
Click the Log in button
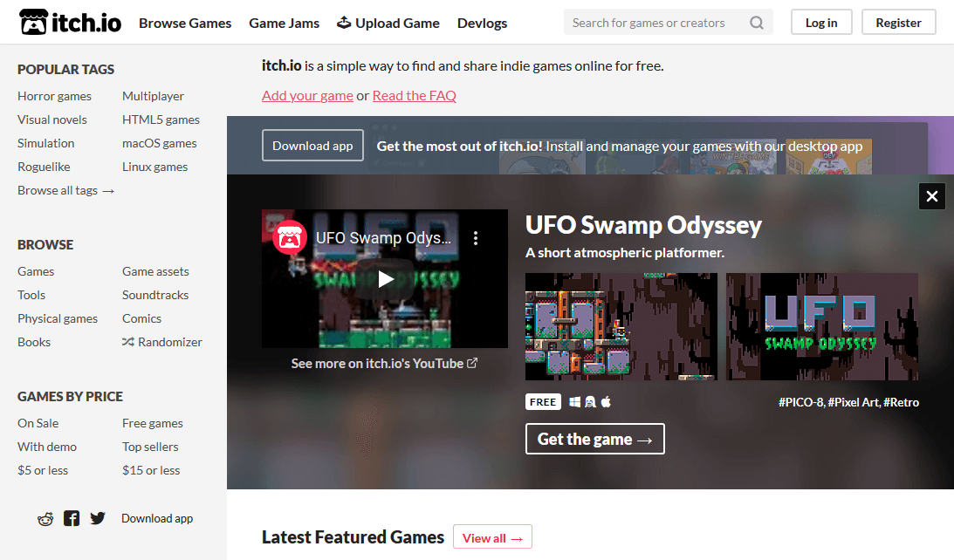pyautogui.click(x=821, y=23)
